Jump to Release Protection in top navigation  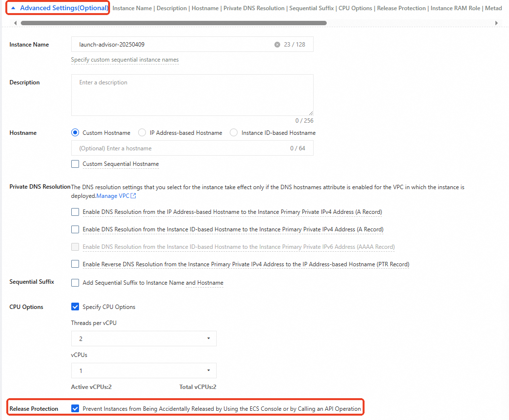401,8
